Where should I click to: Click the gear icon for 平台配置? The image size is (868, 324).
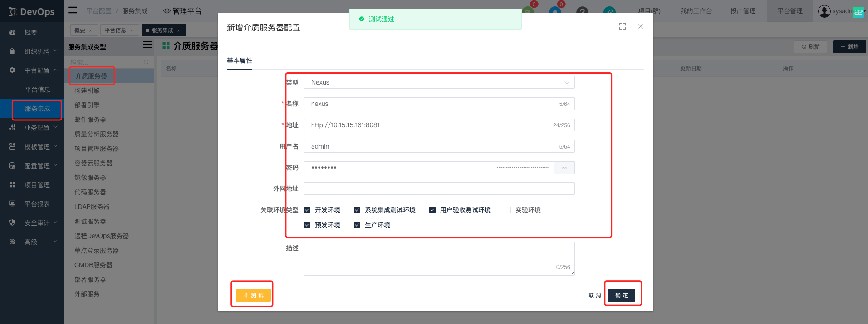(12, 70)
